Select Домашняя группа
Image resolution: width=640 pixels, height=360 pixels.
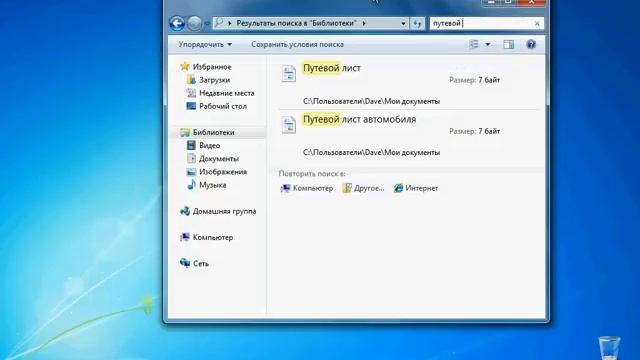click(x=224, y=211)
